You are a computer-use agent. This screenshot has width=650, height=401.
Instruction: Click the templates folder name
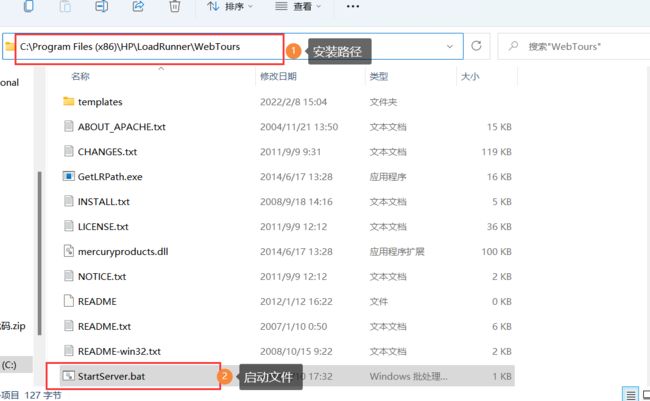coord(100,102)
